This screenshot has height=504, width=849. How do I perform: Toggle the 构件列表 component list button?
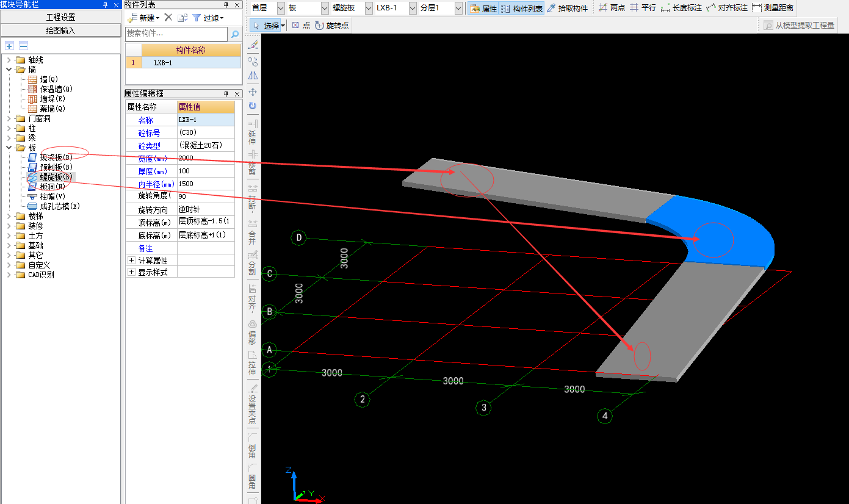(x=522, y=9)
